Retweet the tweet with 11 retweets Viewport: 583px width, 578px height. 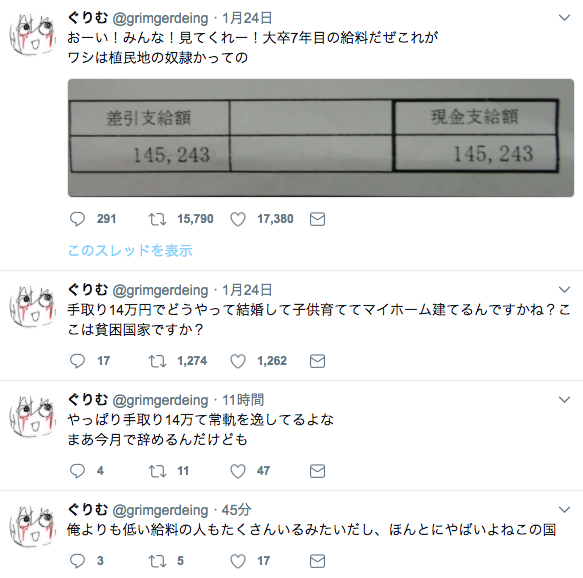tap(157, 471)
